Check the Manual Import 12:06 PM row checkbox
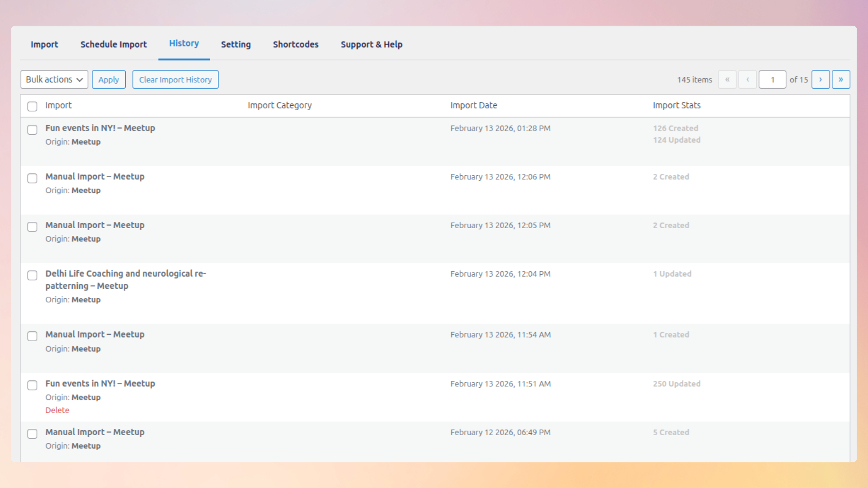Viewport: 868px width, 488px height. (32, 178)
